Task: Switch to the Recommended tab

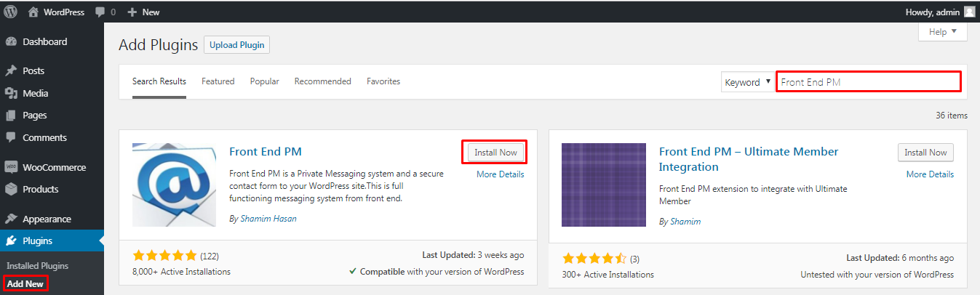Action: click(323, 81)
